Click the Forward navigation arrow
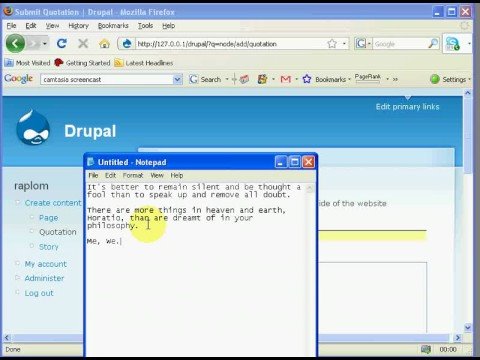Viewport: 480px width, 360px height. tap(33, 44)
